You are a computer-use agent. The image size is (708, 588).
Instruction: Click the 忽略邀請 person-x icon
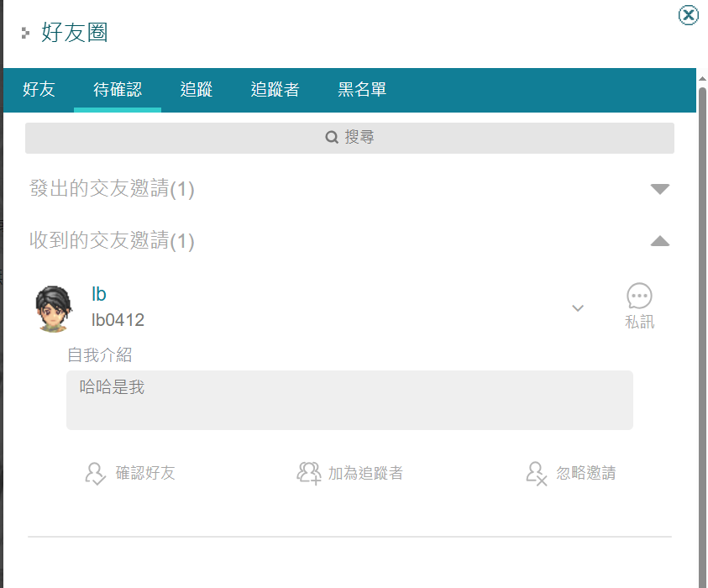pyautogui.click(x=537, y=474)
